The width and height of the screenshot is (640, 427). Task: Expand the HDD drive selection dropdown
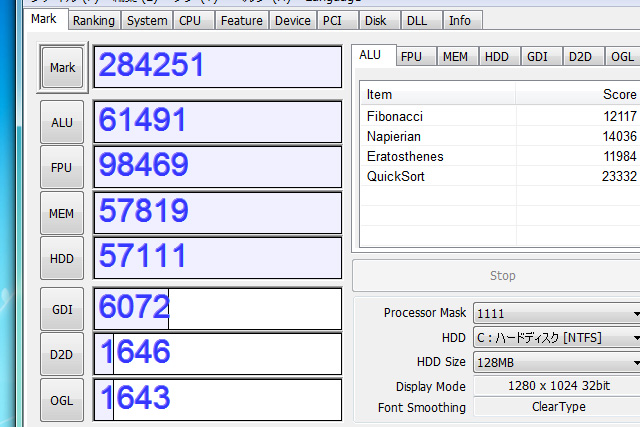pos(557,338)
